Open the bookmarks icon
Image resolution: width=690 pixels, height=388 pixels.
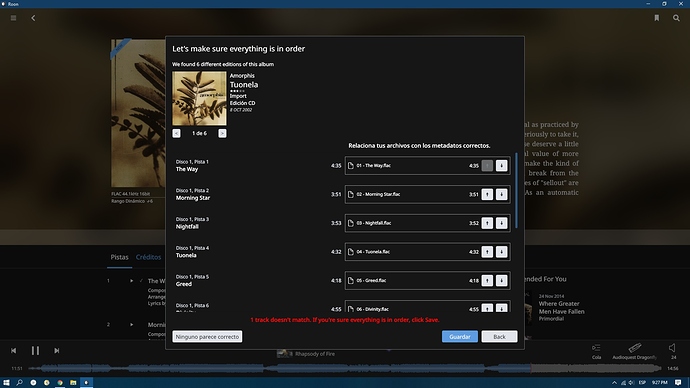point(657,18)
